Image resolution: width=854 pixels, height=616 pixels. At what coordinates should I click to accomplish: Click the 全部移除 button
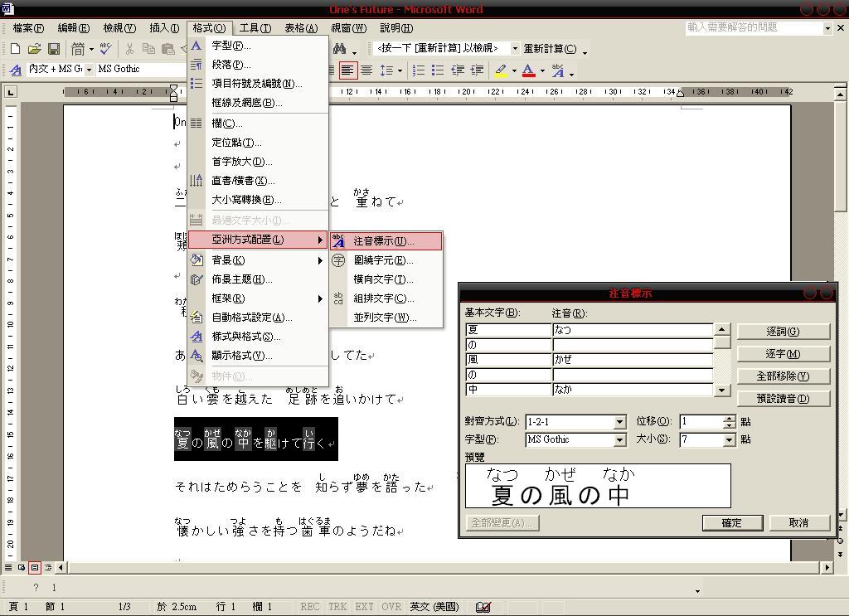[x=784, y=376]
